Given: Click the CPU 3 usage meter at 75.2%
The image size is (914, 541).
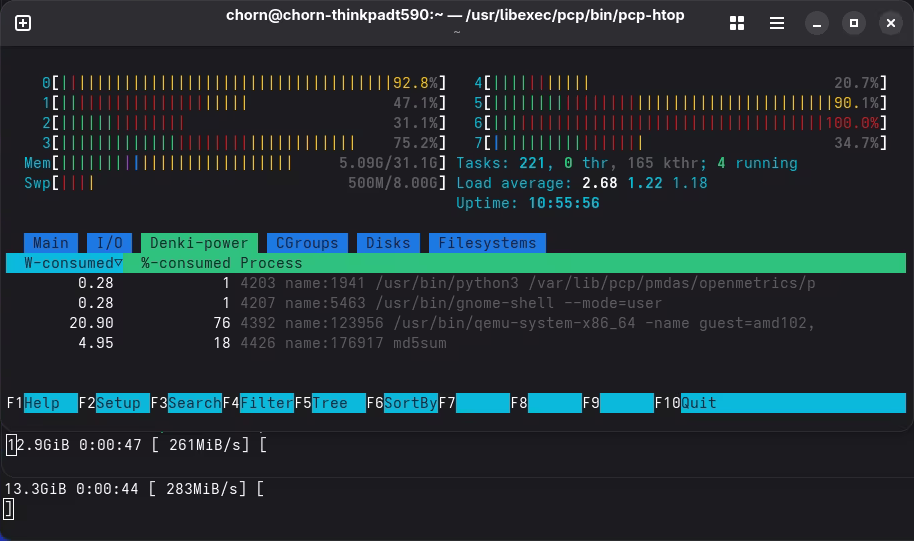Looking at the screenshot, I should tap(244, 143).
